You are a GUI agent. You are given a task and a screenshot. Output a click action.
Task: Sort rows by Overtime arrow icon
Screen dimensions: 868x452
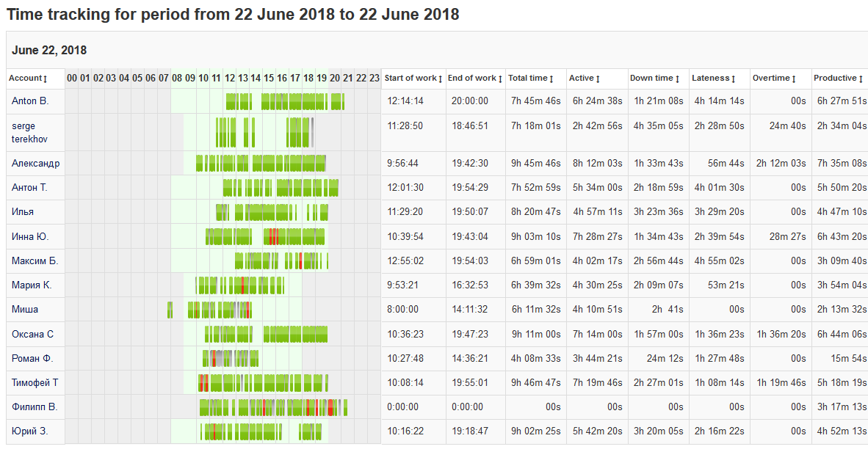tap(794, 79)
